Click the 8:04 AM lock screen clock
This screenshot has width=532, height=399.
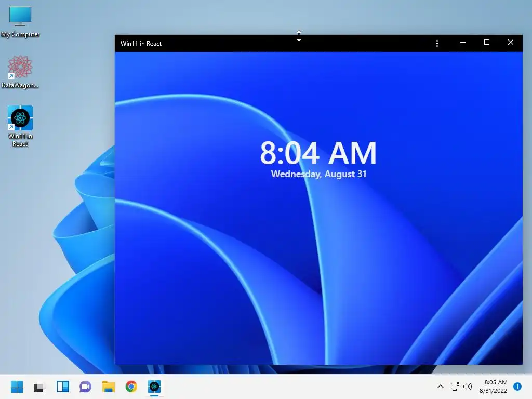[x=318, y=153]
